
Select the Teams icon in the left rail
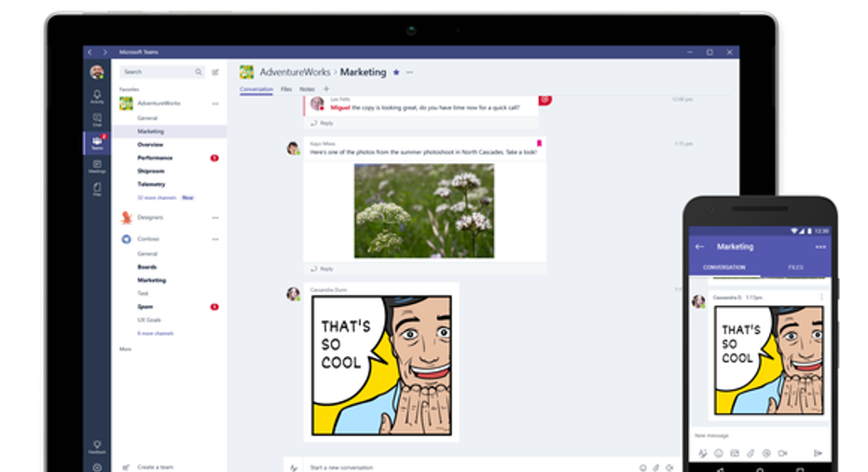pos(97,143)
